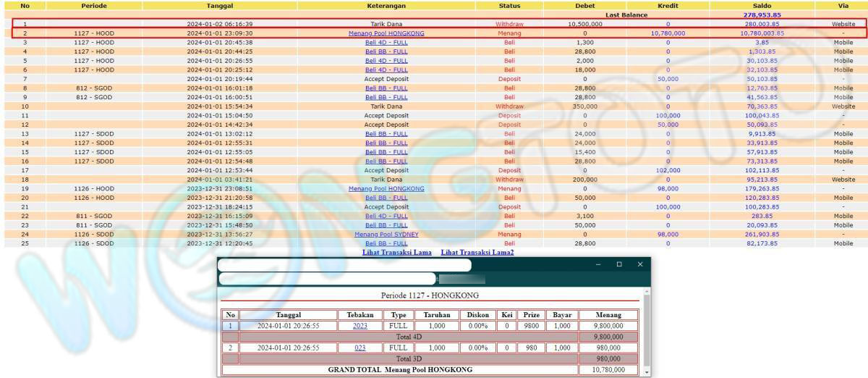Maximize the bet detail popup window

click(618, 265)
